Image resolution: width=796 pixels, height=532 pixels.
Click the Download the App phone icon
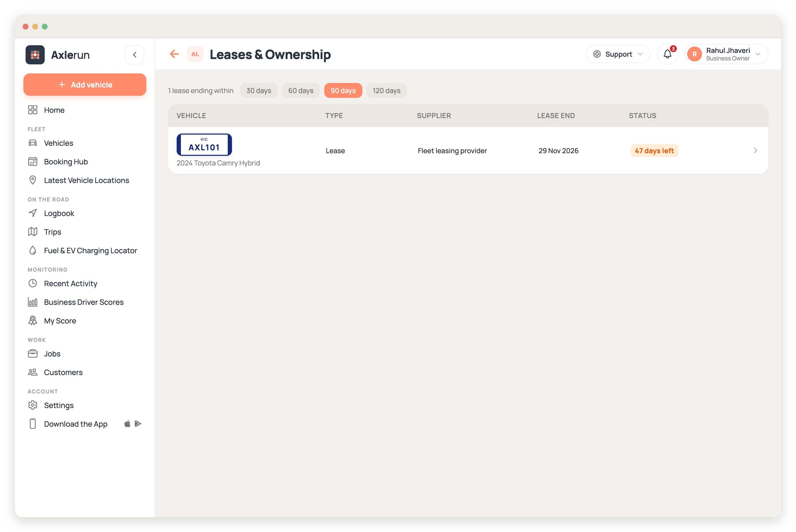[x=32, y=424]
